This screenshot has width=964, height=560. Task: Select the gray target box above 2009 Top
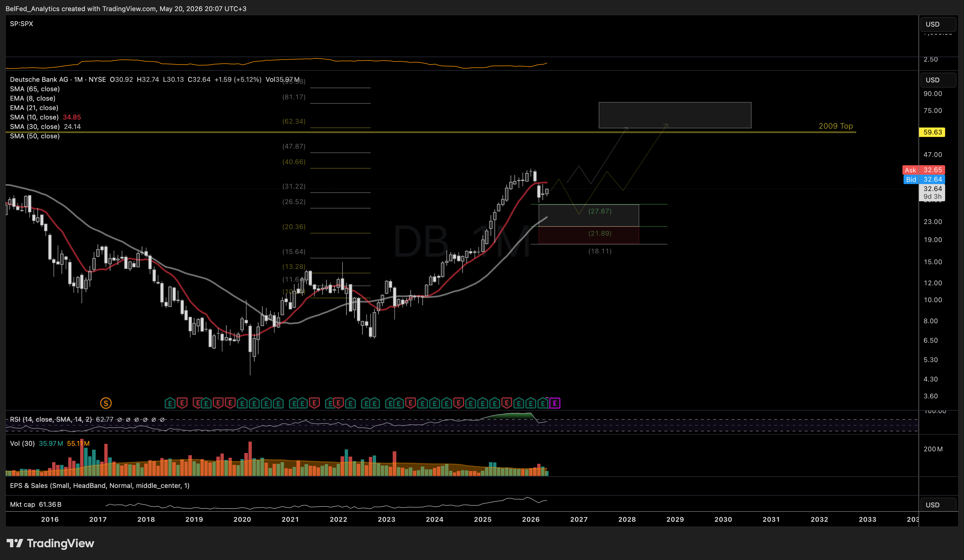coord(675,115)
